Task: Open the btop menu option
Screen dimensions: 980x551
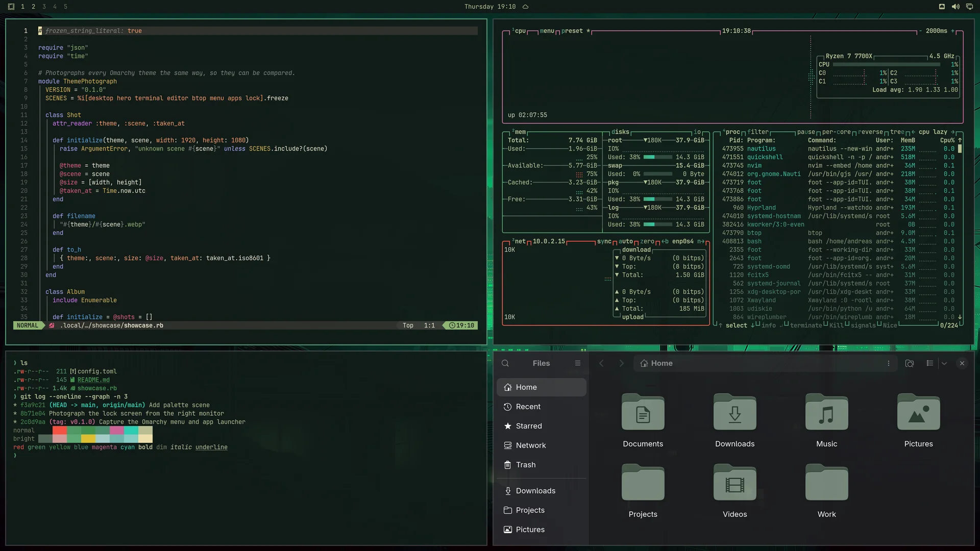Action: tap(547, 31)
